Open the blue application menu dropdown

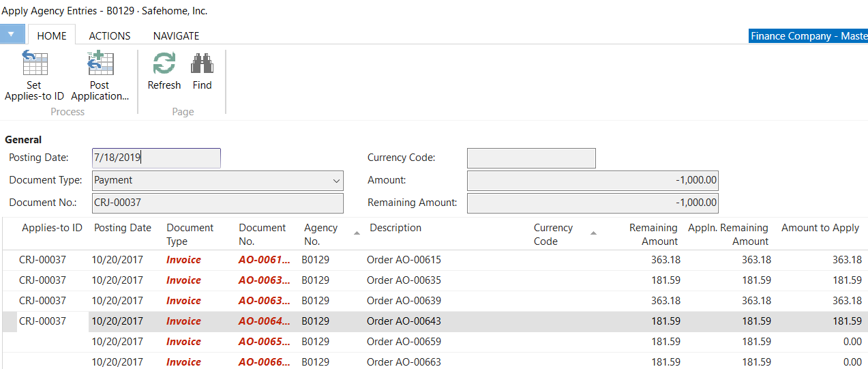tap(12, 34)
